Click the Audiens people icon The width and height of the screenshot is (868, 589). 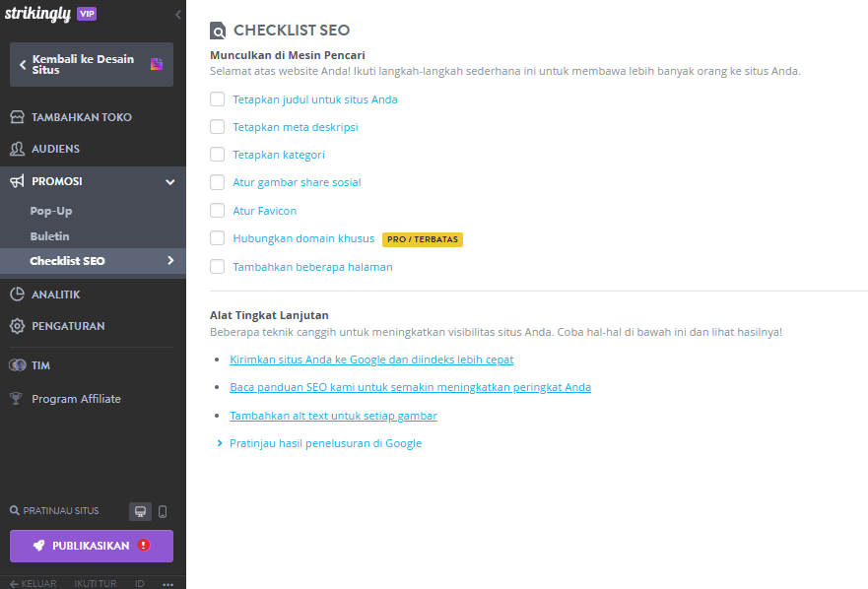[17, 149]
